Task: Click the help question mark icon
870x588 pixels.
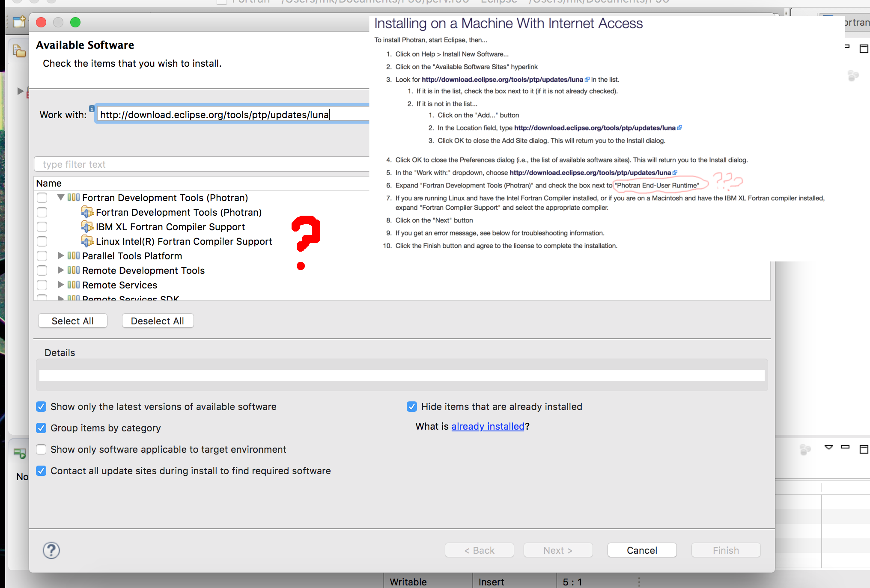Action: pyautogui.click(x=51, y=550)
